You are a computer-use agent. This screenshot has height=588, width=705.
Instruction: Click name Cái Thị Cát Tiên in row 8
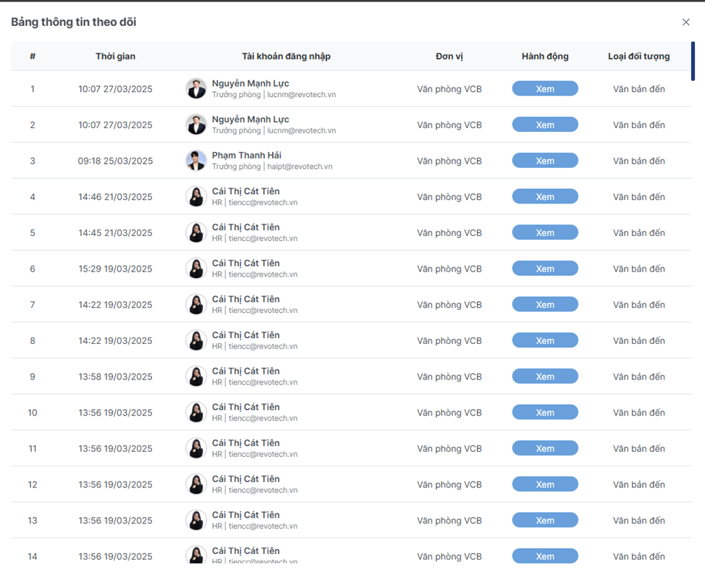246,335
